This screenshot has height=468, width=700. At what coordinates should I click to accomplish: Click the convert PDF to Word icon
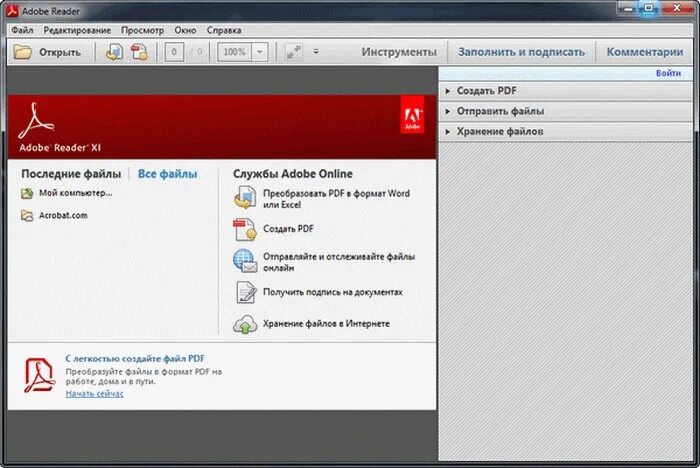pos(245,197)
